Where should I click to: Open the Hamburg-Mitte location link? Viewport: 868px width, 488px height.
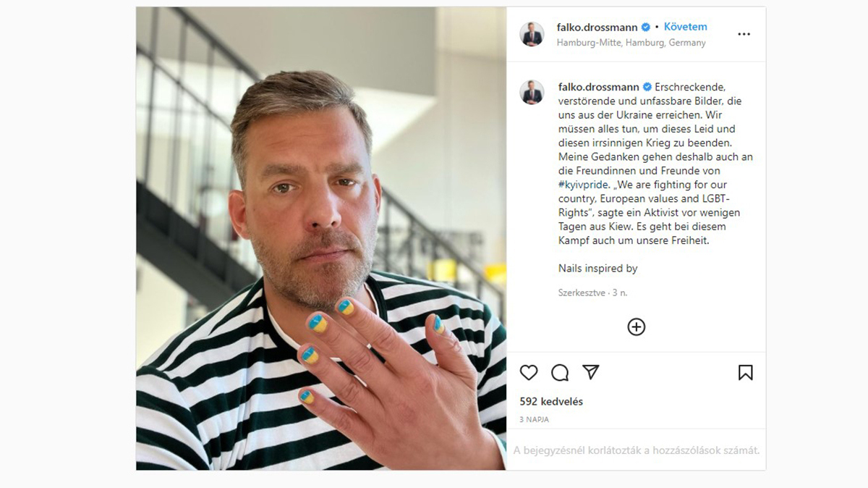pyautogui.click(x=631, y=43)
